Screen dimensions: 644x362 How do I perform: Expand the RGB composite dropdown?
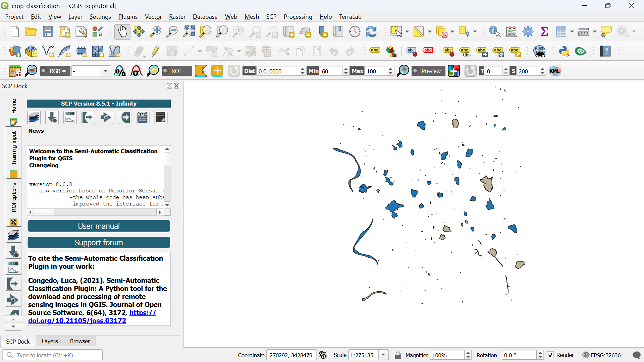pos(105,71)
